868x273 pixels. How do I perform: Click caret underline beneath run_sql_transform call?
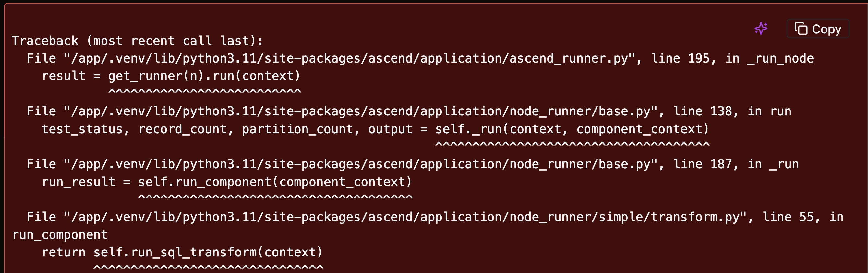[x=208, y=267]
